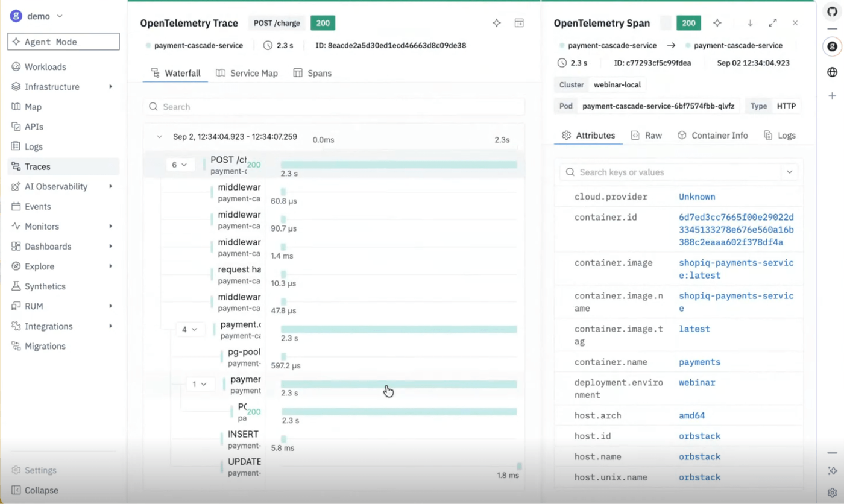Image resolution: width=844 pixels, height=504 pixels.
Task: Click the 2.3 s payment span duration bar
Action: (x=399, y=384)
